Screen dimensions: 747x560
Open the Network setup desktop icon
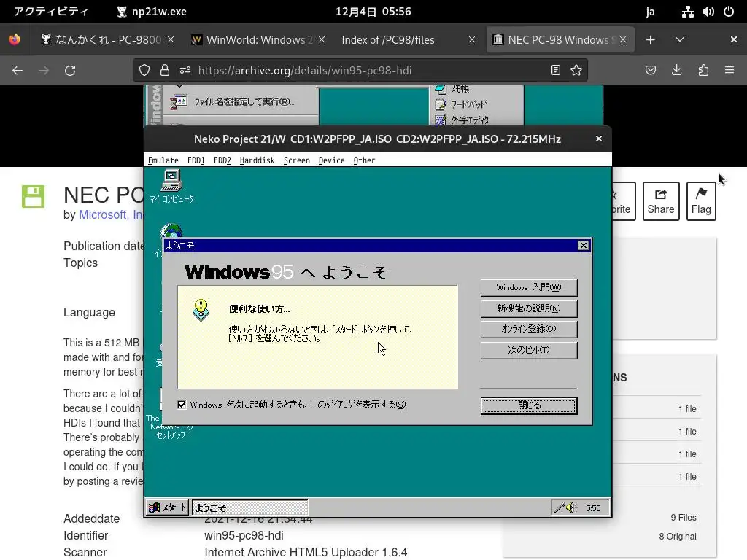click(x=169, y=427)
